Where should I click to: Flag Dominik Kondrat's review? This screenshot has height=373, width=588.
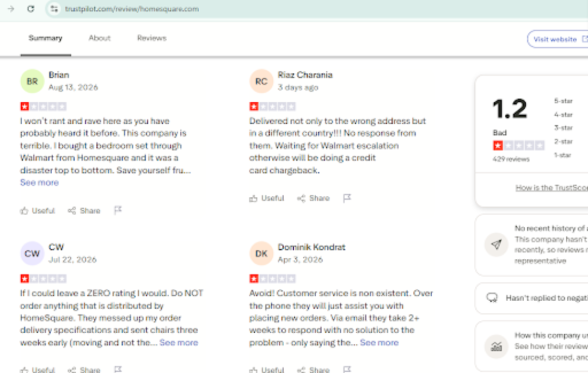[x=347, y=369]
